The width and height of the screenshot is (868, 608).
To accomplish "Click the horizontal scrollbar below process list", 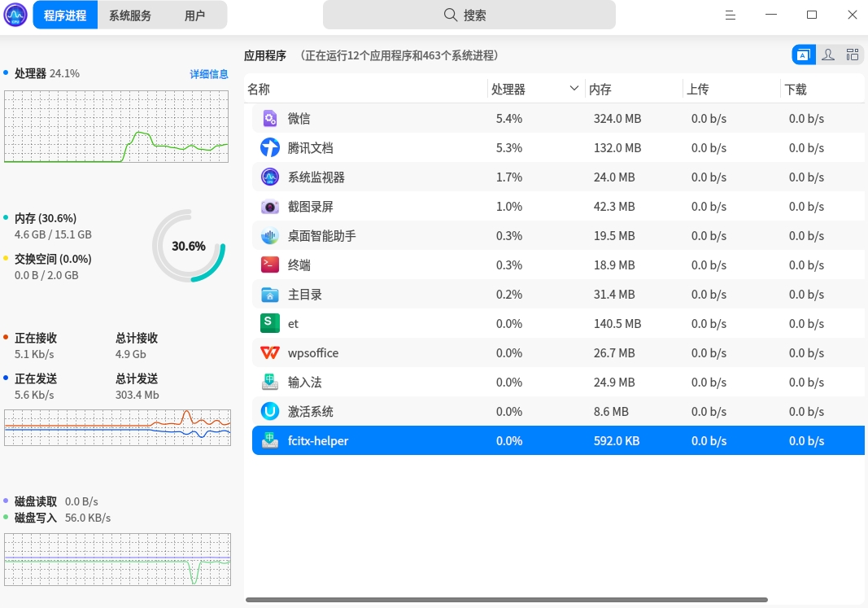I will point(507,600).
